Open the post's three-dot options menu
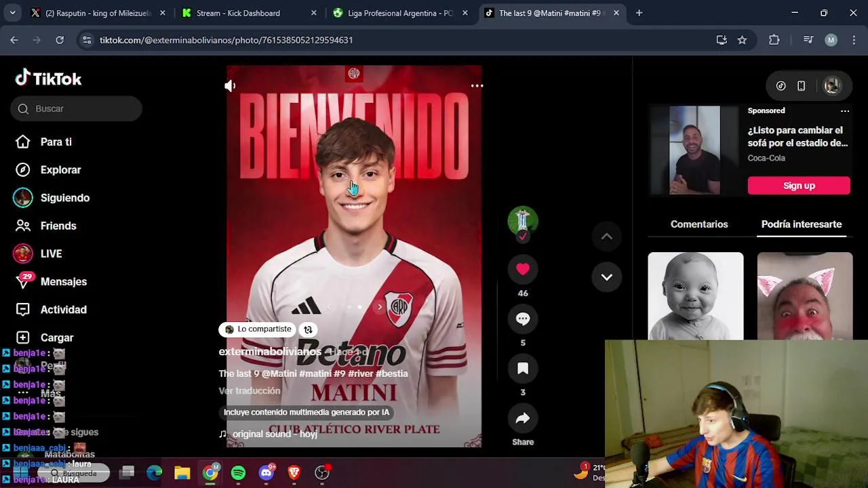Image resolution: width=868 pixels, height=488 pixels. coord(477,86)
